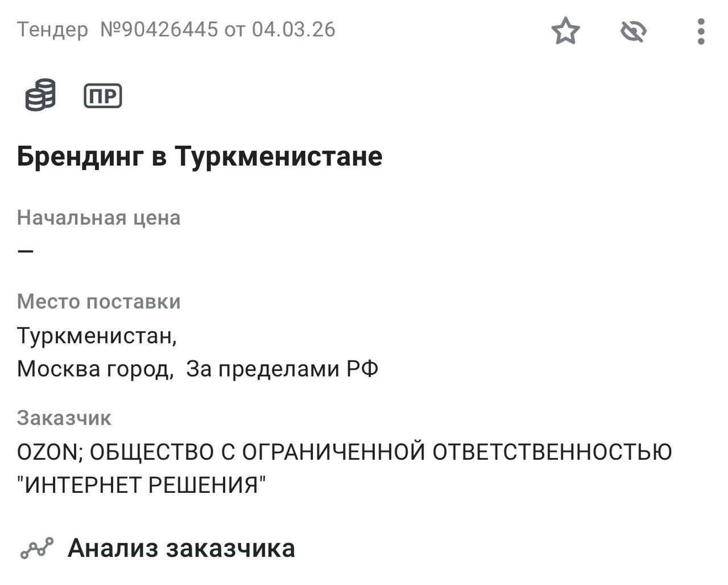Click the Начальная цена label
The height and width of the screenshot is (585, 728).
point(98,217)
